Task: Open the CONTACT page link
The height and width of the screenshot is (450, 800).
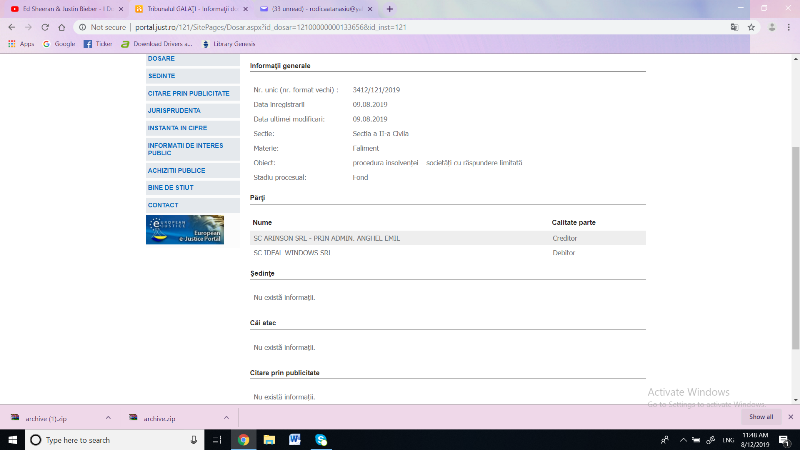Action: click(192, 205)
